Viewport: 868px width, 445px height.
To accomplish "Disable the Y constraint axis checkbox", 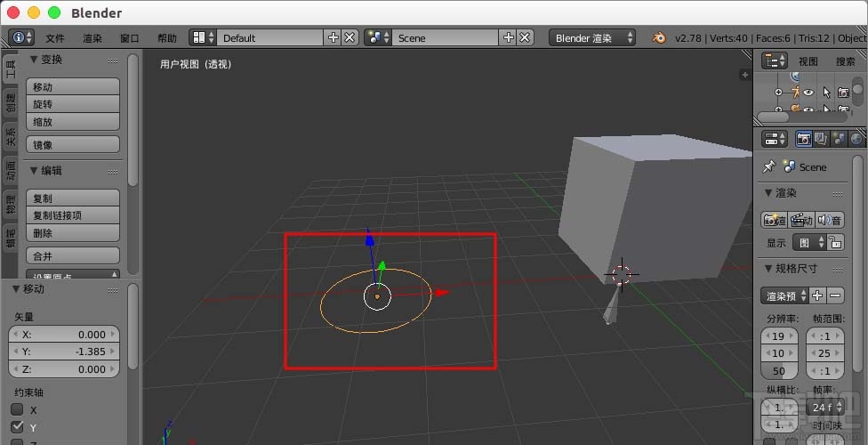I will [18, 427].
